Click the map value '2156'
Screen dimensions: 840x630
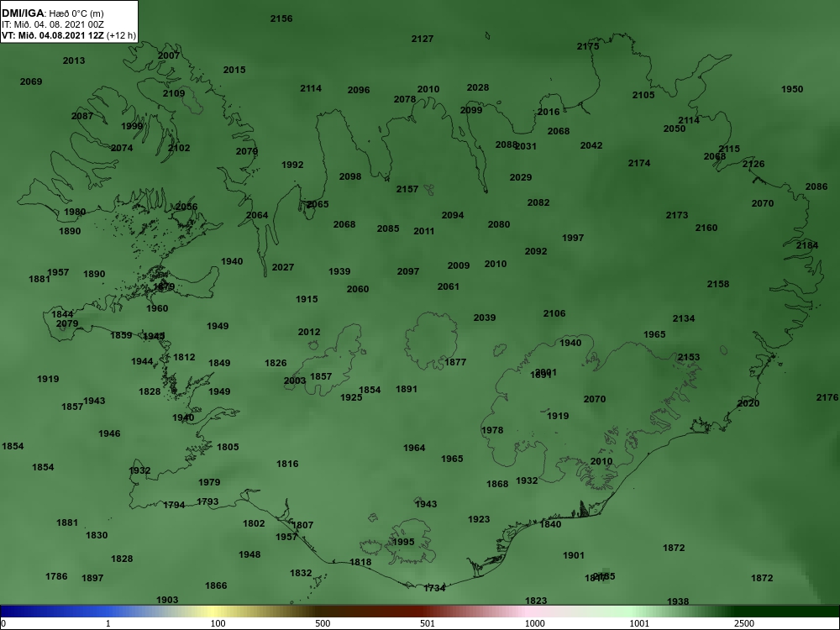[281, 18]
